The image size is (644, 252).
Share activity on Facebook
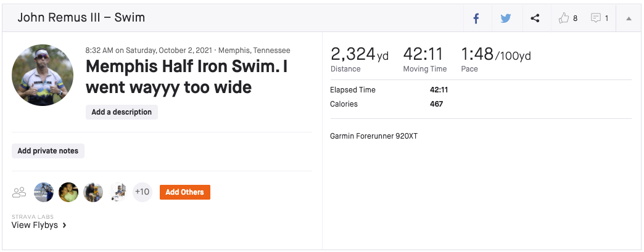pyautogui.click(x=476, y=18)
